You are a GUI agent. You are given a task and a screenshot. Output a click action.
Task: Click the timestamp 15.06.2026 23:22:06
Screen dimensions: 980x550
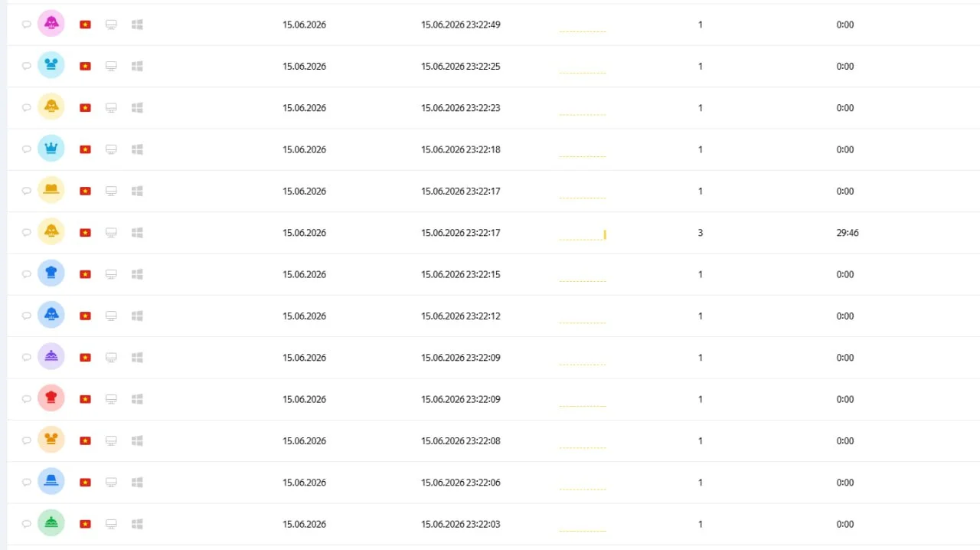pos(461,483)
